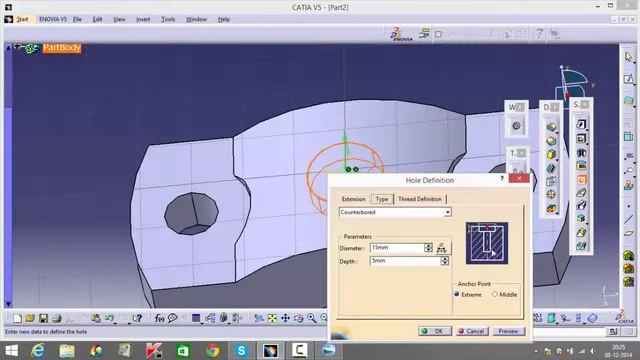Click the Pad icon atop S toolbar

point(581,124)
